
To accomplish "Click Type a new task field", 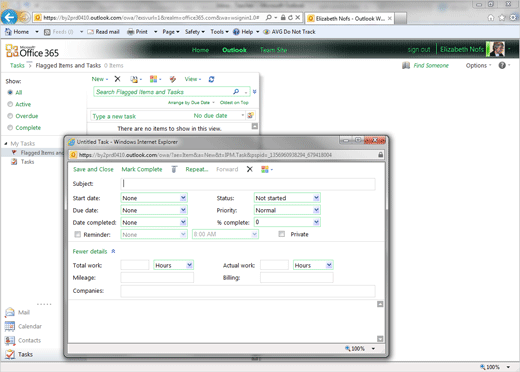I will (140, 116).
